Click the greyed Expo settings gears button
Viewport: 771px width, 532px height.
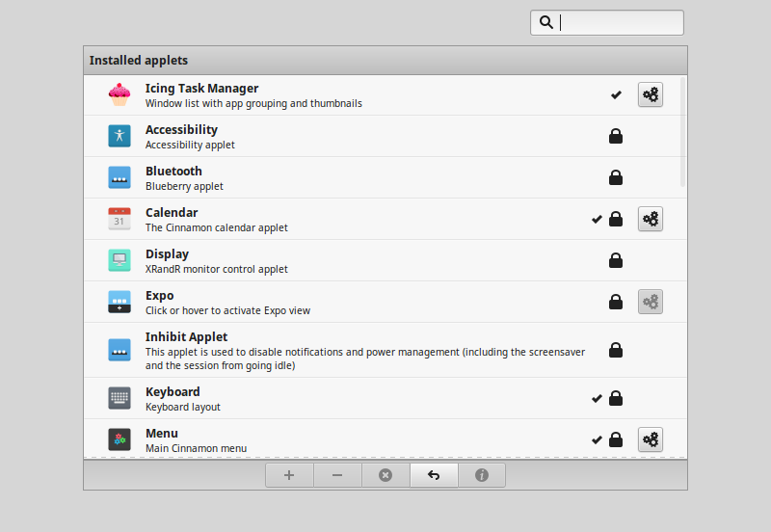651,302
